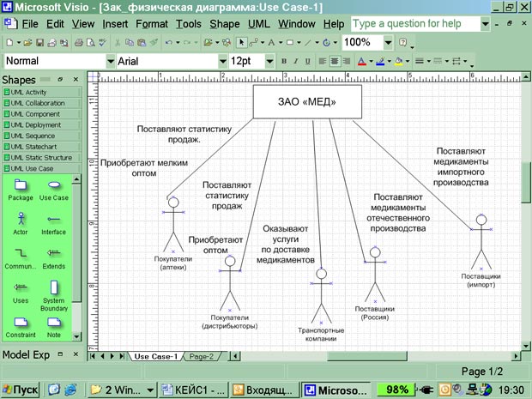Select the Actor shape in the stencil
532x399 pixels.
point(20,220)
